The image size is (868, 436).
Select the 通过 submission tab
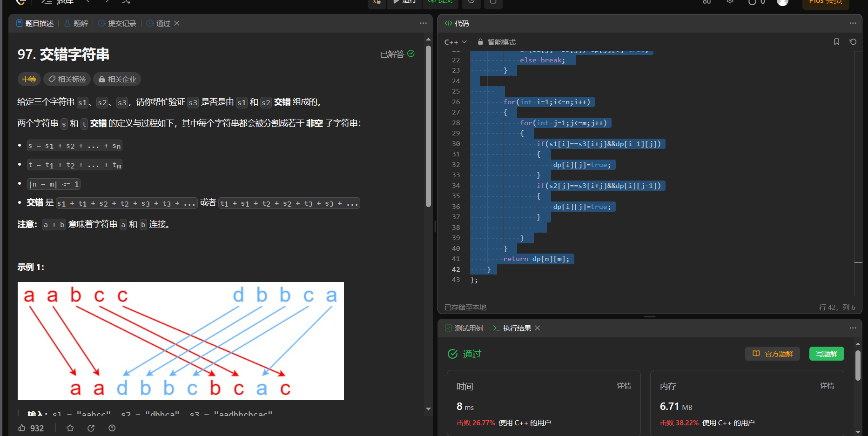[159, 23]
